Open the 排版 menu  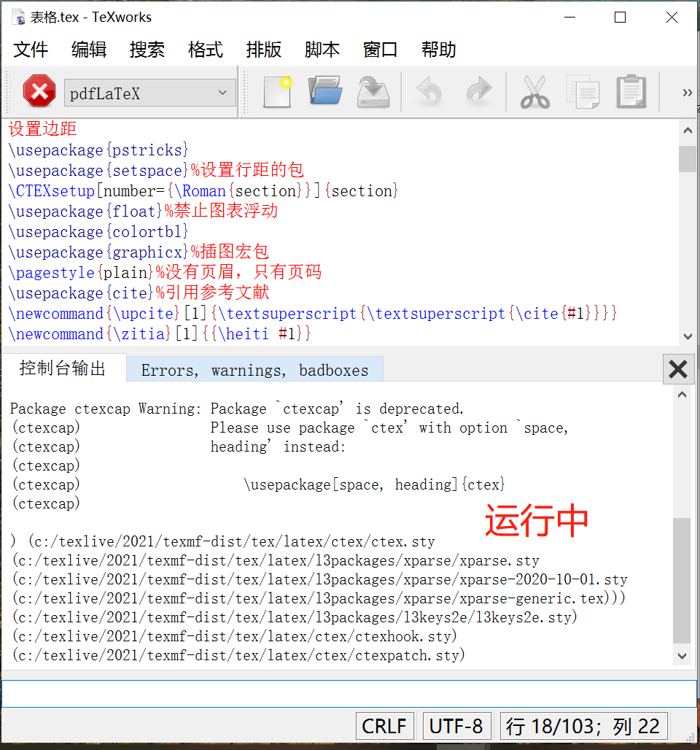[263, 50]
